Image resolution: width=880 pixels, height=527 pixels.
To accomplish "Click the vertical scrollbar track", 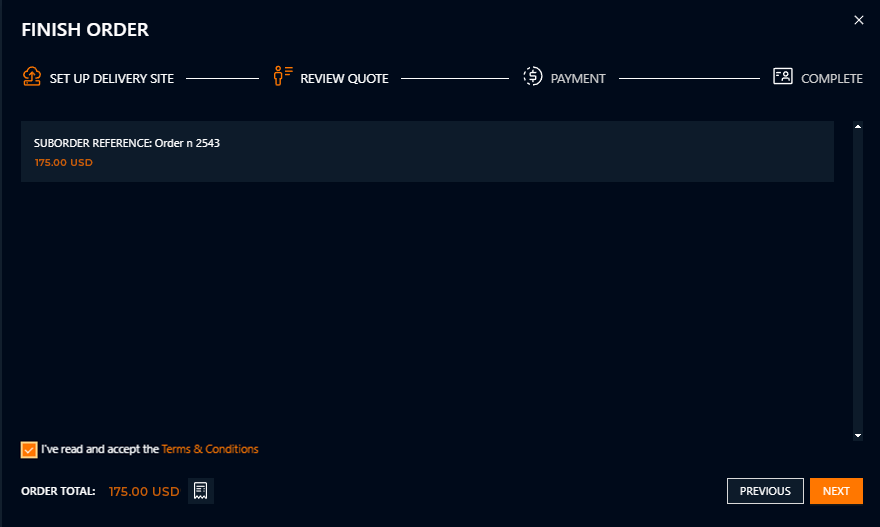I will click(x=858, y=280).
